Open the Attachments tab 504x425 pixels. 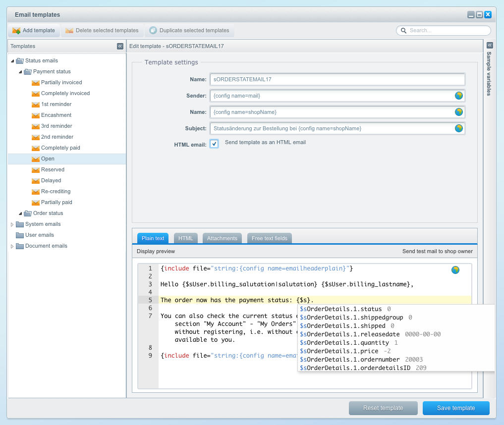(222, 238)
